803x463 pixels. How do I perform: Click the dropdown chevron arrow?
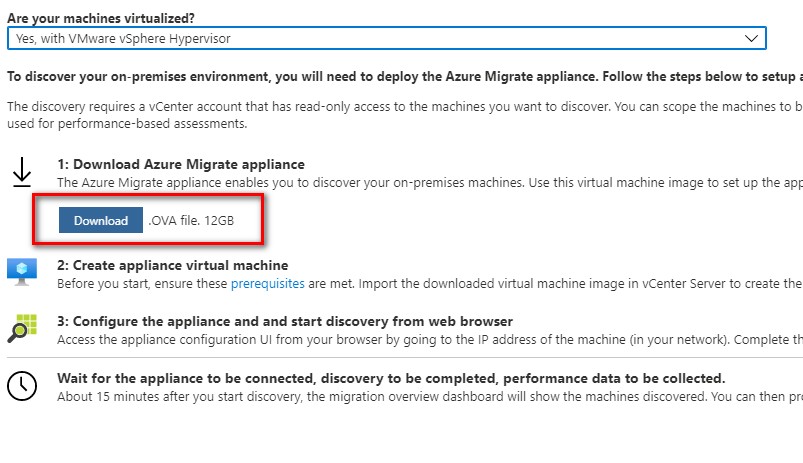coord(751,38)
